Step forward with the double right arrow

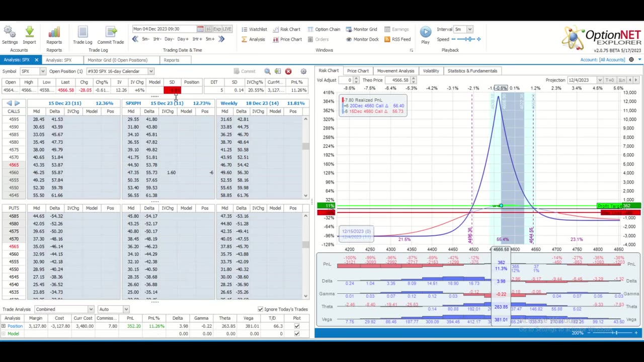click(221, 39)
